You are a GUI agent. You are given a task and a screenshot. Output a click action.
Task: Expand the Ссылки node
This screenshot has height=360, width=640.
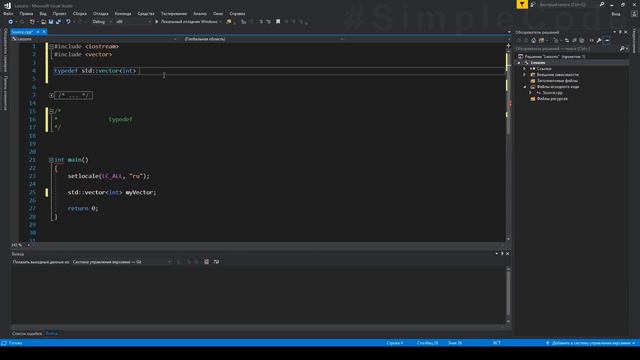coord(525,69)
